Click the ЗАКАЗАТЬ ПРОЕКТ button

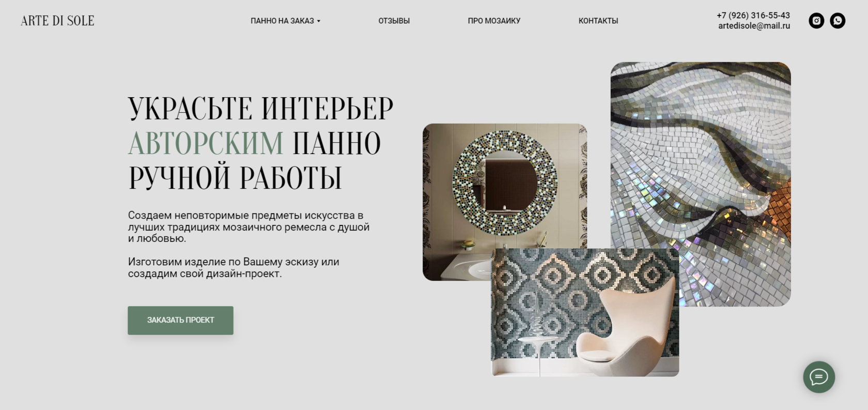180,320
